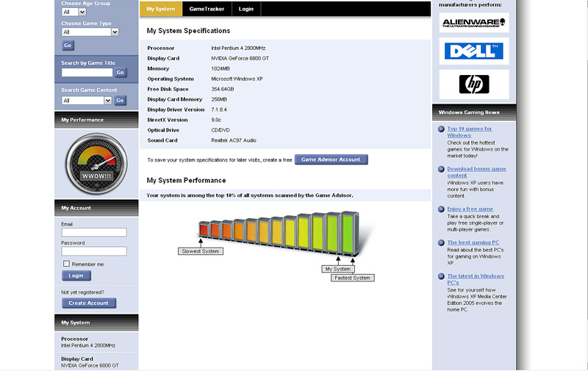Click the My System Specifications heading
The height and width of the screenshot is (371, 588).
click(188, 31)
